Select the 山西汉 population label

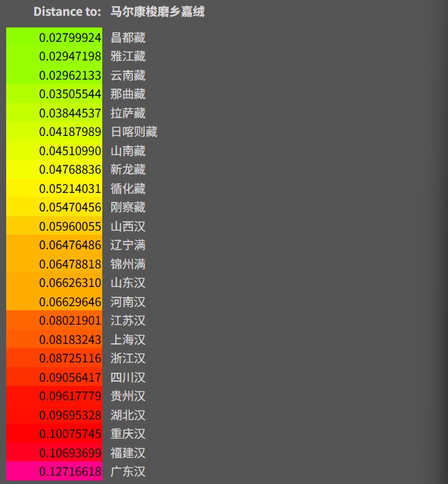[128, 227]
